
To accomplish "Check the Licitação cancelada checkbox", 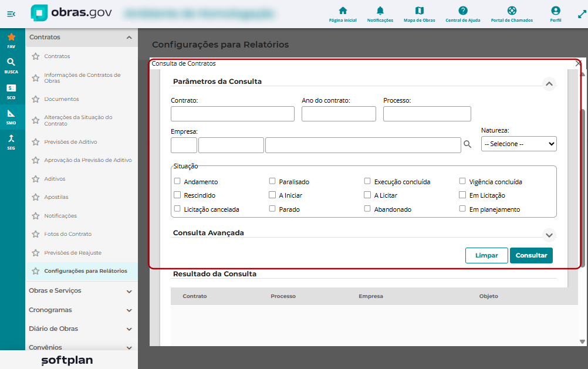I will pyautogui.click(x=177, y=208).
